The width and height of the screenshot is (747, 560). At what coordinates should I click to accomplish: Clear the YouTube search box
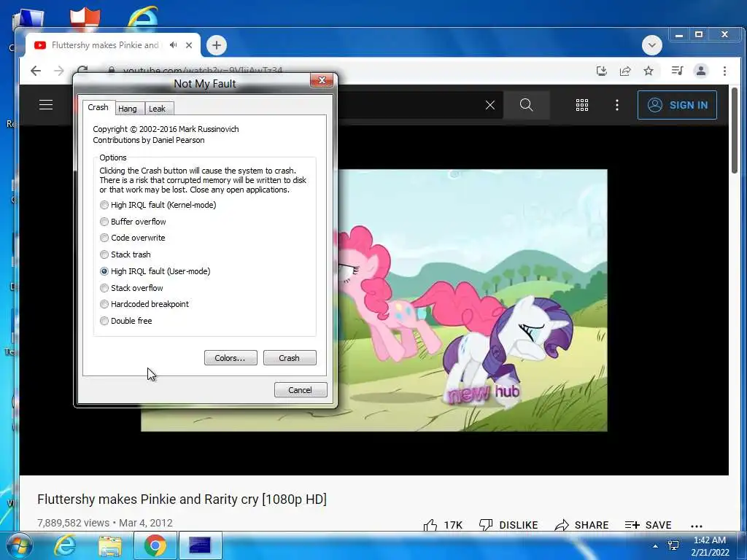(490, 105)
